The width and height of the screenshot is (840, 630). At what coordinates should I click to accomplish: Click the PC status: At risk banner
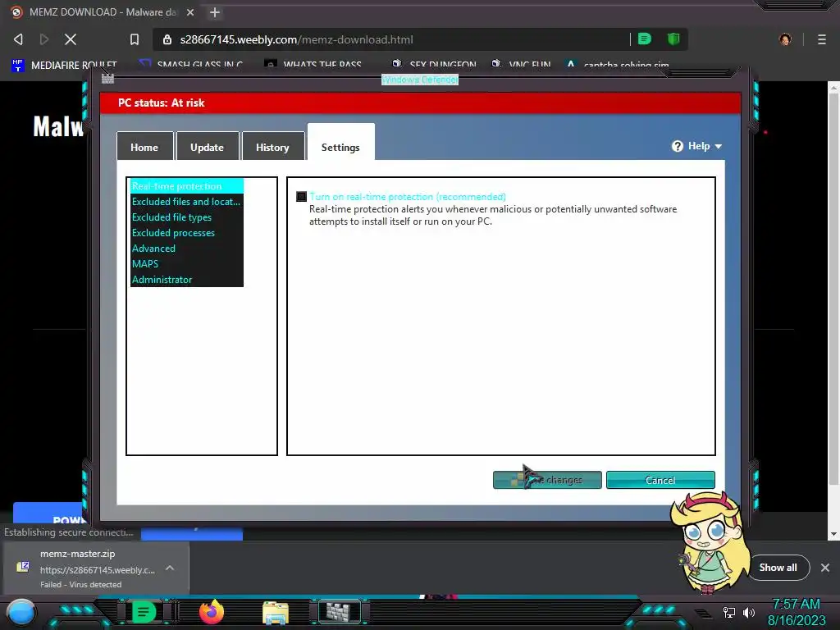[x=421, y=103]
